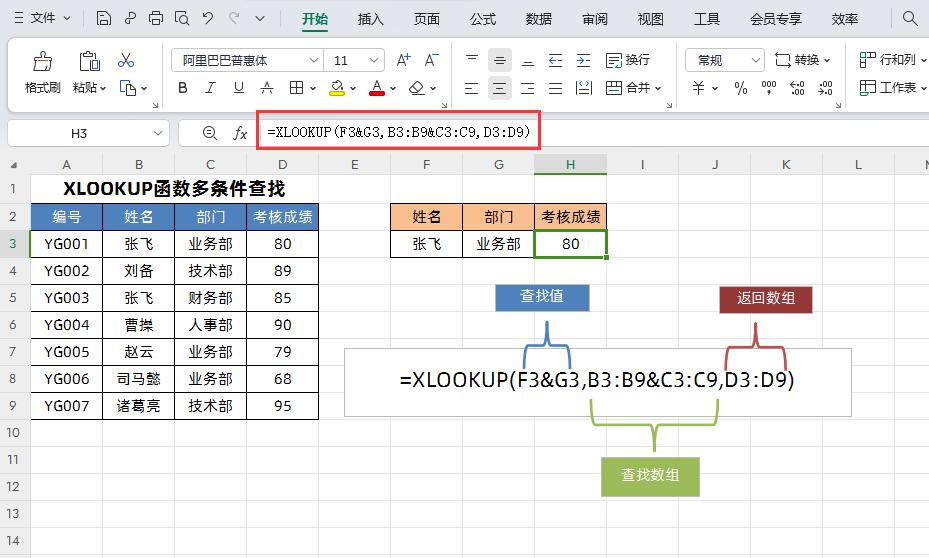Click the Decrease Indent icon
929x558 pixels.
pyautogui.click(x=555, y=60)
